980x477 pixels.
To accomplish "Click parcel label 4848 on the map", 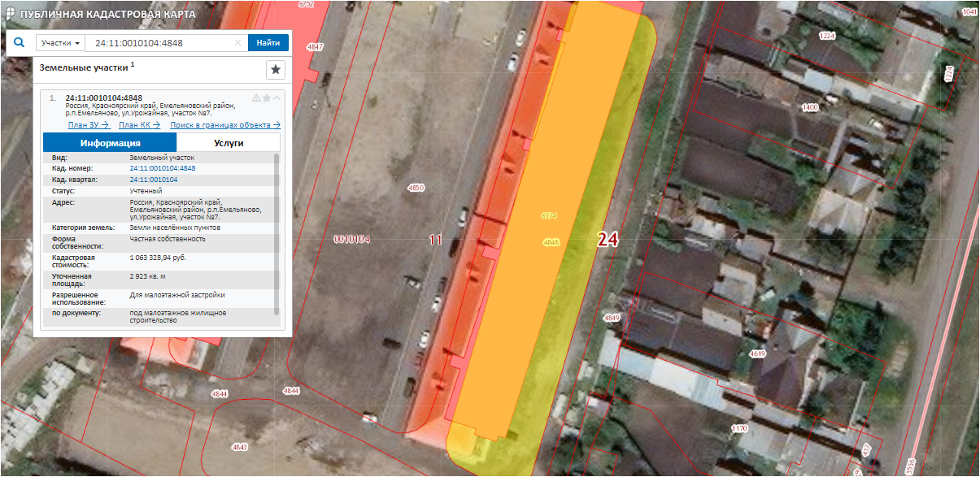I will point(551,242).
